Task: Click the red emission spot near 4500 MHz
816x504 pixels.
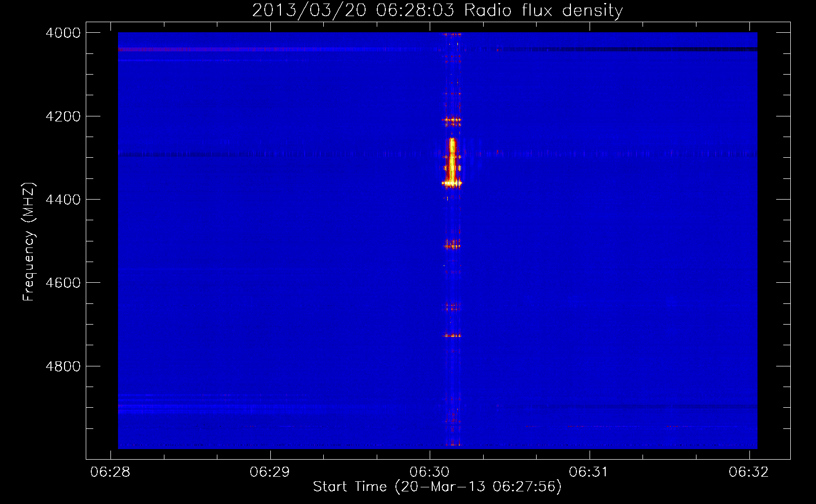Action: pos(452,245)
